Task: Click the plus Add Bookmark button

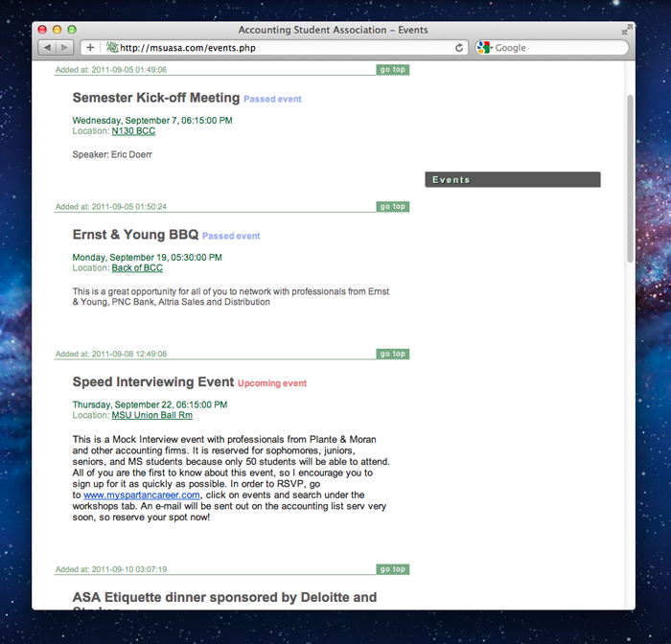Action: click(90, 48)
